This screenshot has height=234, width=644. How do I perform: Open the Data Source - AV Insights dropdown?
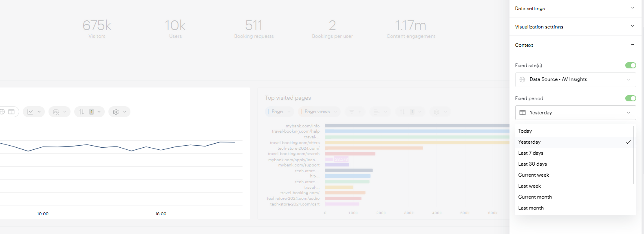coord(576,80)
